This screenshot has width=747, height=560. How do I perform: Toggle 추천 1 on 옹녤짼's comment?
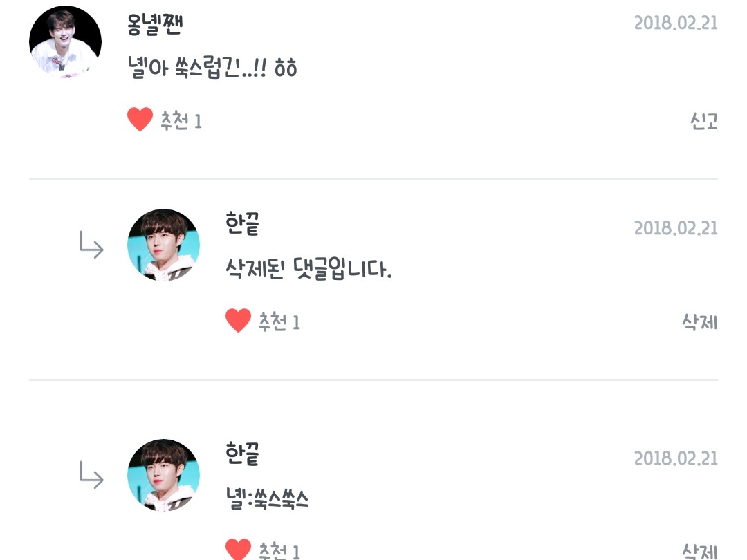[x=181, y=121]
